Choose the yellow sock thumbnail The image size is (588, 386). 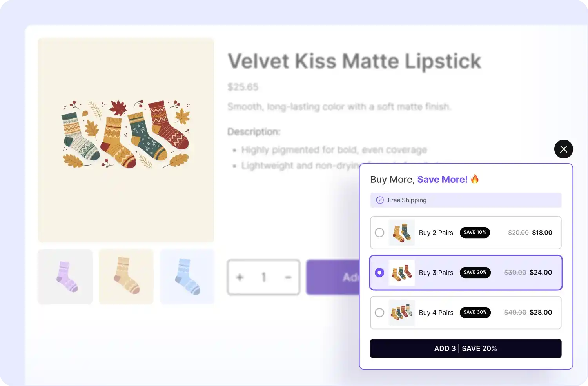tap(126, 277)
